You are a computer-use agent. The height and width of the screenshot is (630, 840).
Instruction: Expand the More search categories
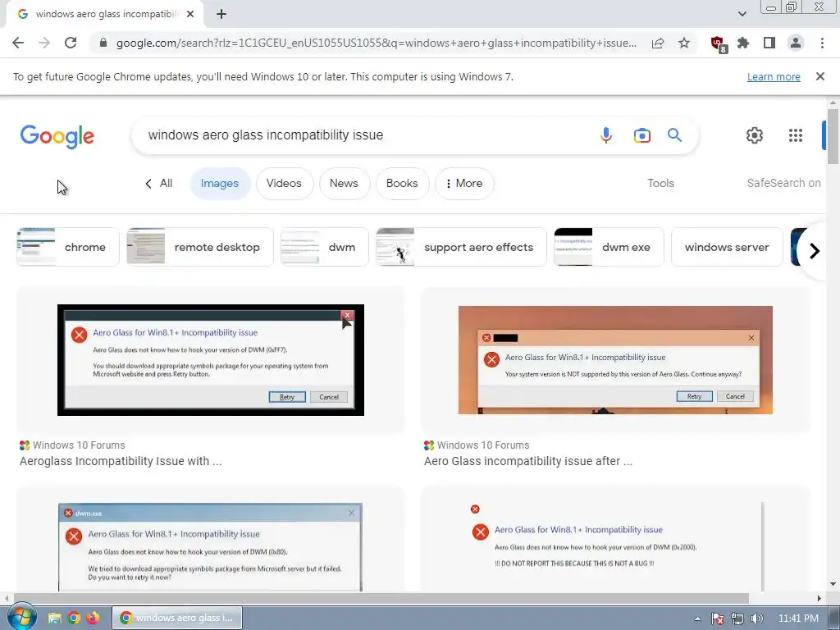464,183
